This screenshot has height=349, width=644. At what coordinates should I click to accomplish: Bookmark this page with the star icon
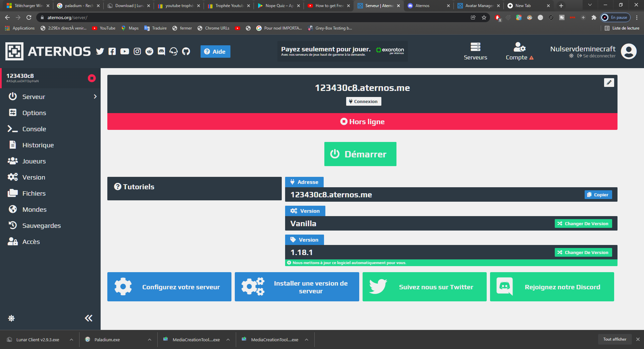[484, 17]
